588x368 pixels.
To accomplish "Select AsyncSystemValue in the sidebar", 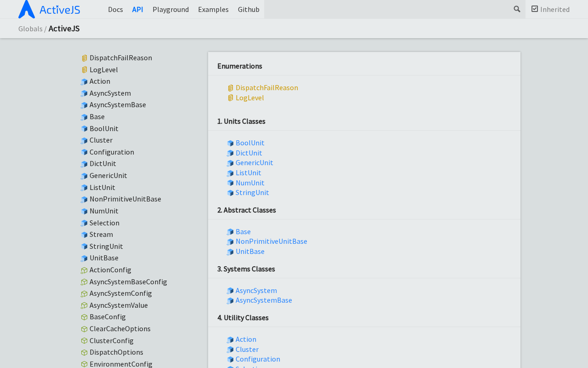I will click(x=119, y=305).
